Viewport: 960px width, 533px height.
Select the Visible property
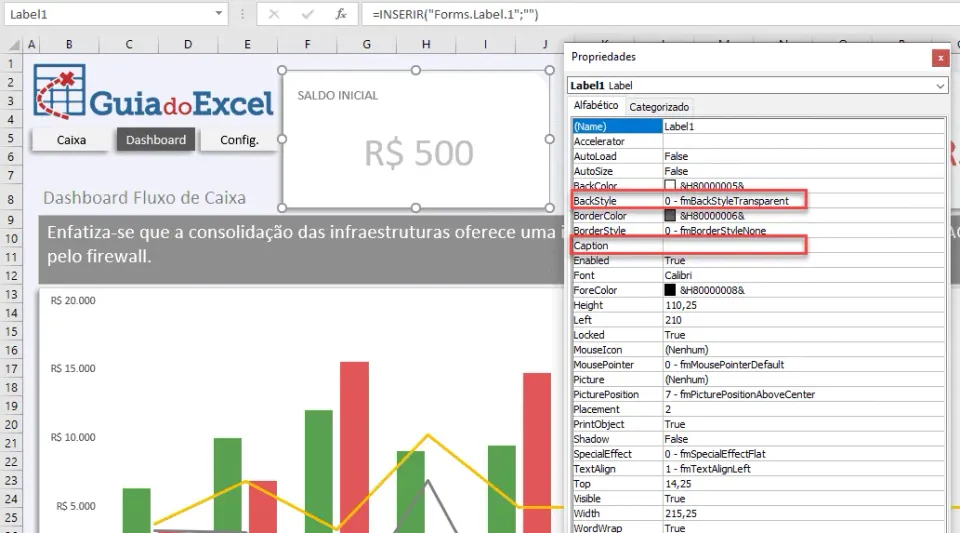click(758, 499)
